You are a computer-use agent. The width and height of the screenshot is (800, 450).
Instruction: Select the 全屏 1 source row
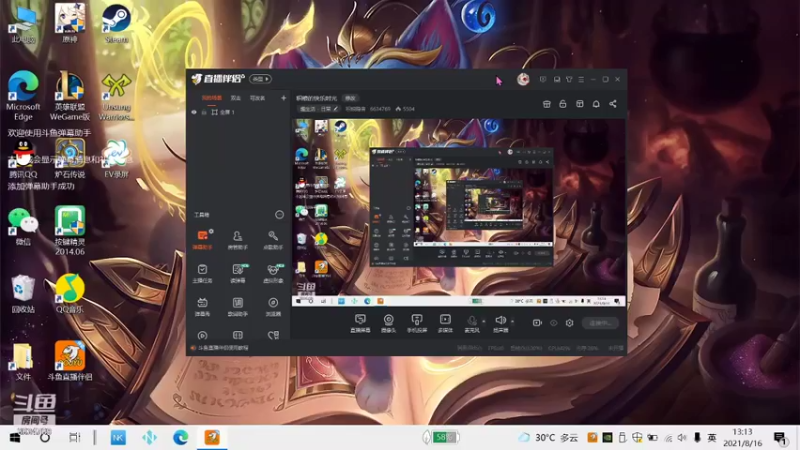[x=238, y=112]
